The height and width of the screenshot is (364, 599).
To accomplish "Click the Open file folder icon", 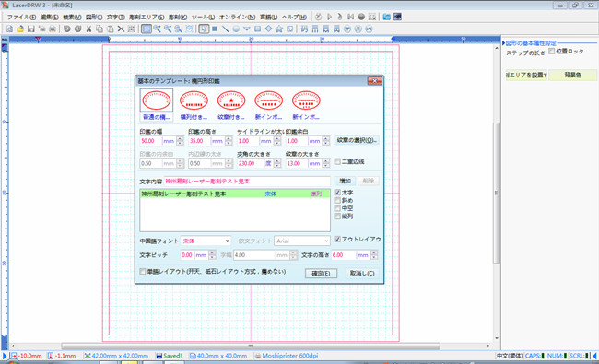I will (x=20, y=29).
